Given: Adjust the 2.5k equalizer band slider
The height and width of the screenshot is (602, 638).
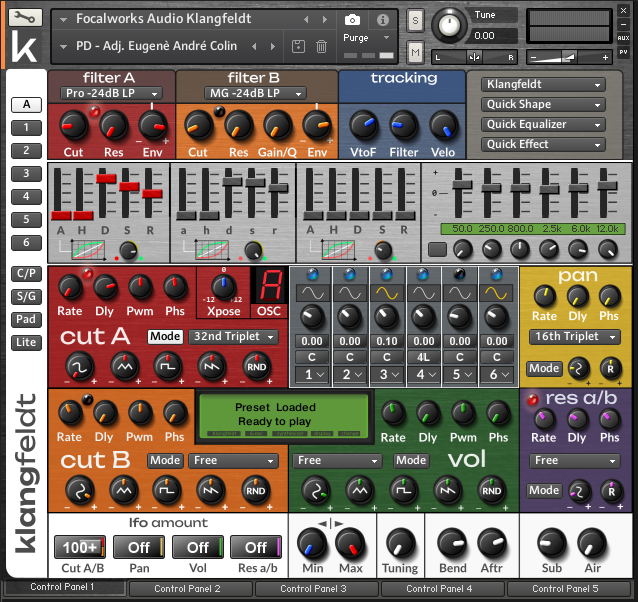Looking at the screenshot, I should click(550, 188).
